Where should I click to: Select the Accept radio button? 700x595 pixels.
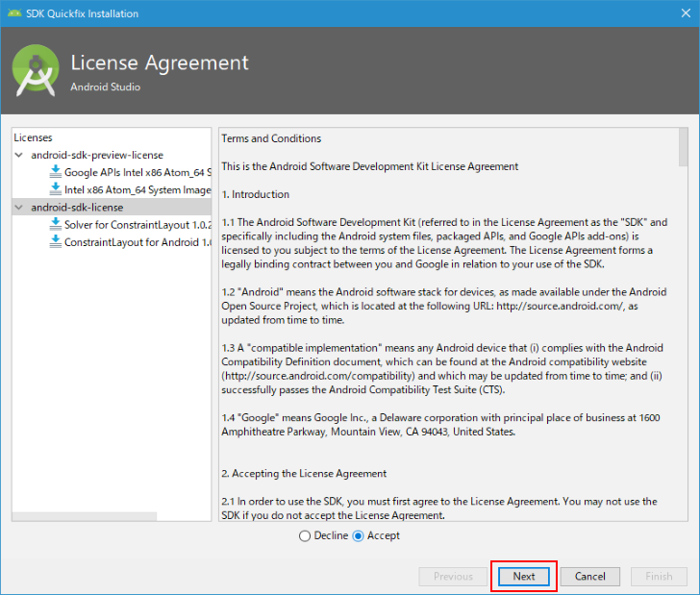[358, 535]
